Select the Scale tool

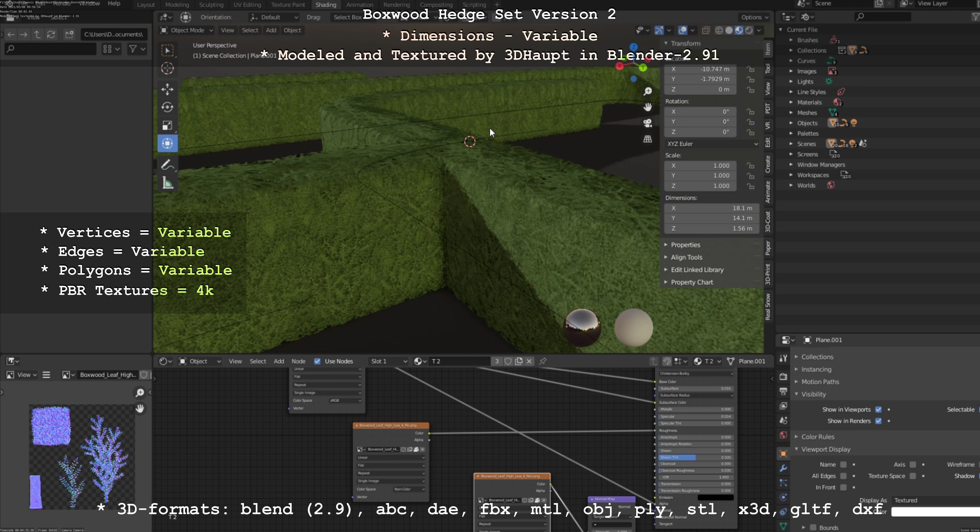[x=167, y=126]
